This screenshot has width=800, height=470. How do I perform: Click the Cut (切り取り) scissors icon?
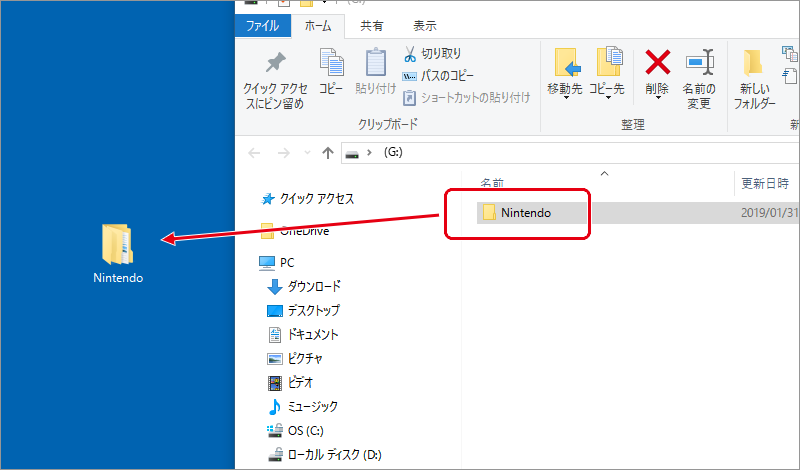(410, 54)
